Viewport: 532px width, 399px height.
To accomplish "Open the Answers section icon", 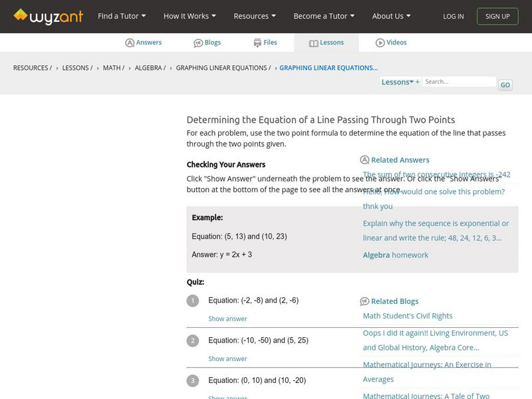I will [130, 43].
